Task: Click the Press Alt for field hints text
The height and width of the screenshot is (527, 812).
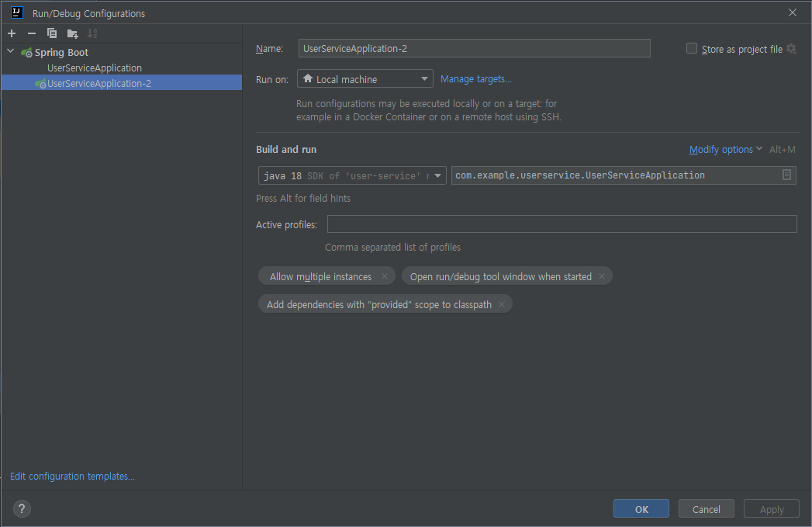Action: coord(303,199)
